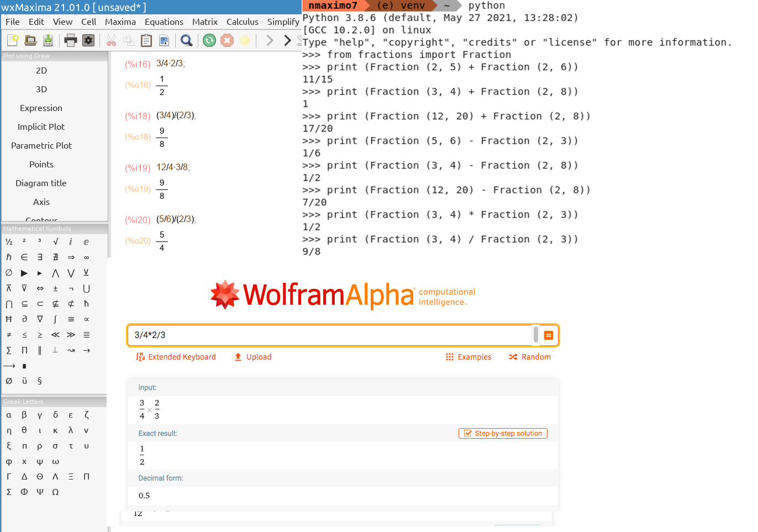The image size is (758, 532).
Task: Insert the infinity symbol from the symbols panel
Action: coord(87,257)
